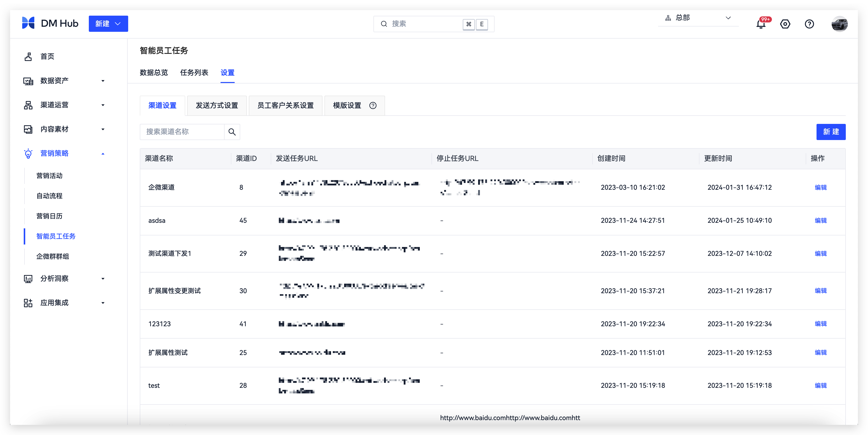Click the 智能员工任务 page title
This screenshot has height=435, width=868.
point(164,50)
